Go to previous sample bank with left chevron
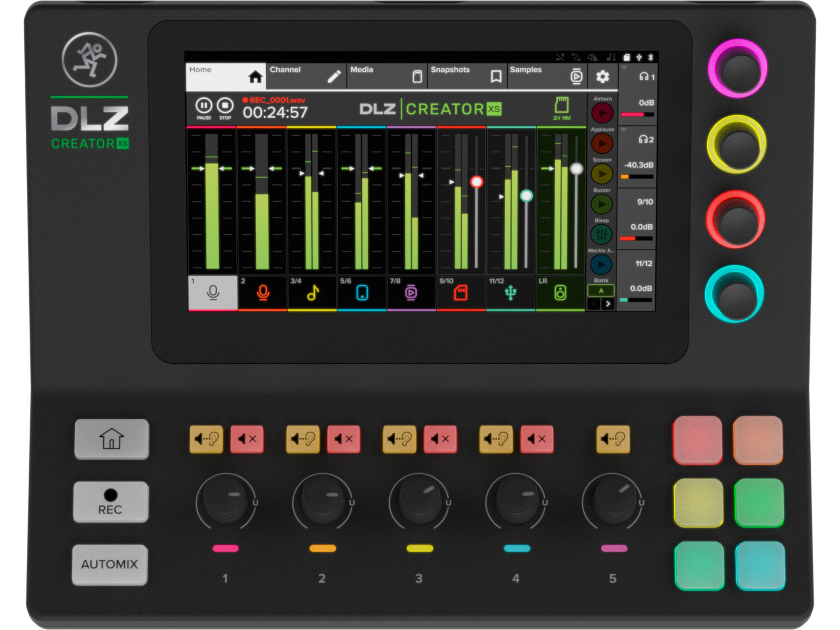The image size is (840, 630). [593, 304]
